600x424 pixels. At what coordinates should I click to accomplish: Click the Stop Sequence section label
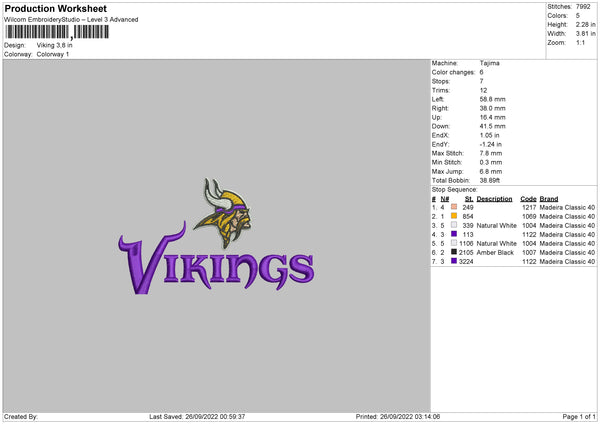[455, 188]
